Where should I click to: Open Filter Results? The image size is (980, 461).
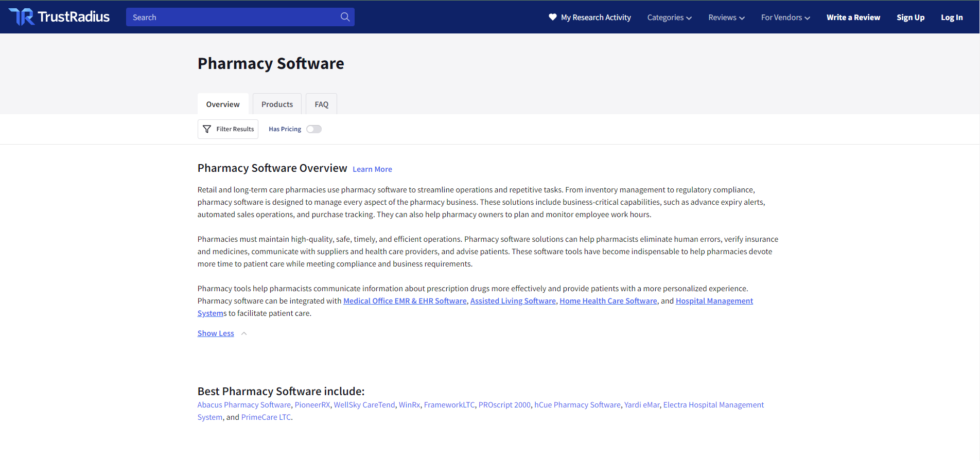(228, 129)
